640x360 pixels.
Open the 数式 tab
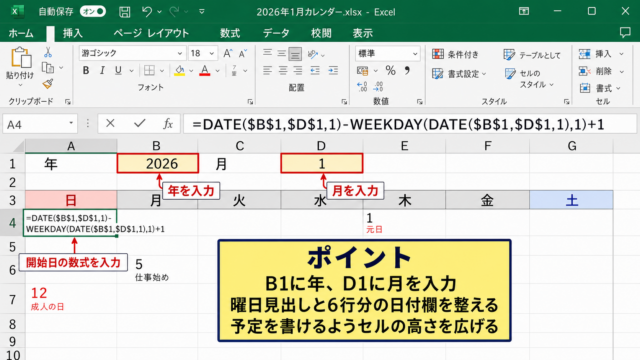pos(230,33)
